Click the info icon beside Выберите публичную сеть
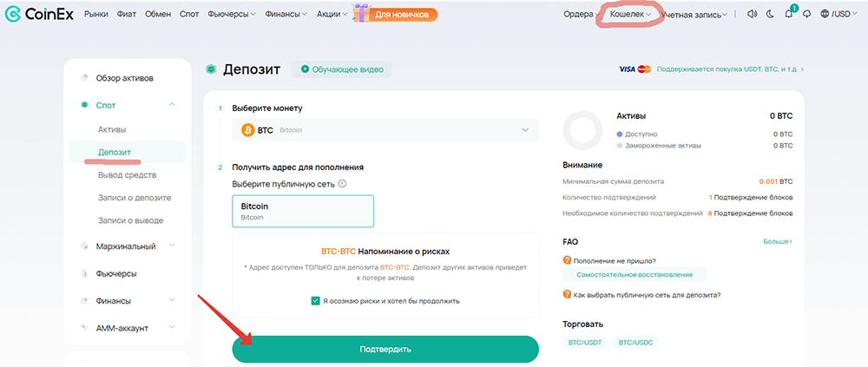The width and height of the screenshot is (868, 367). point(342,183)
